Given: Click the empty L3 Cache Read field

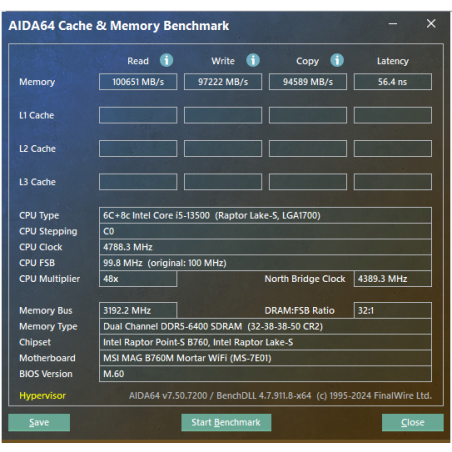Looking at the screenshot, I should point(138,182).
